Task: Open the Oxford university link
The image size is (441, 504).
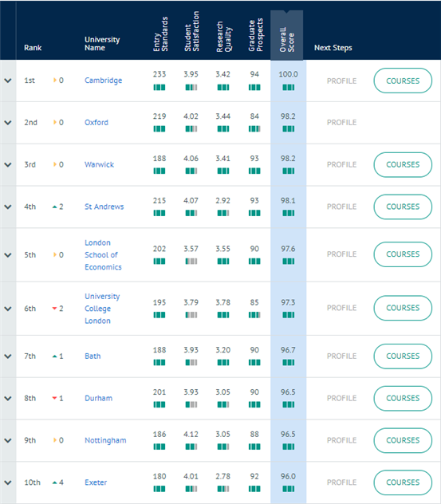Action: 96,123
